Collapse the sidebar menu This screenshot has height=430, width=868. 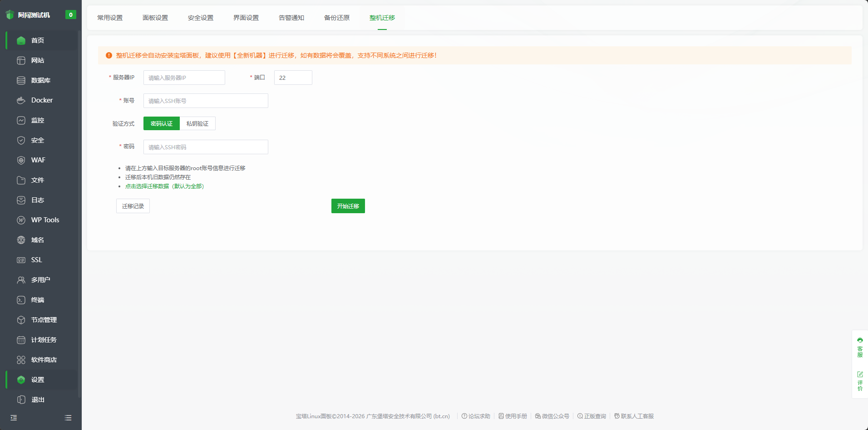13,417
